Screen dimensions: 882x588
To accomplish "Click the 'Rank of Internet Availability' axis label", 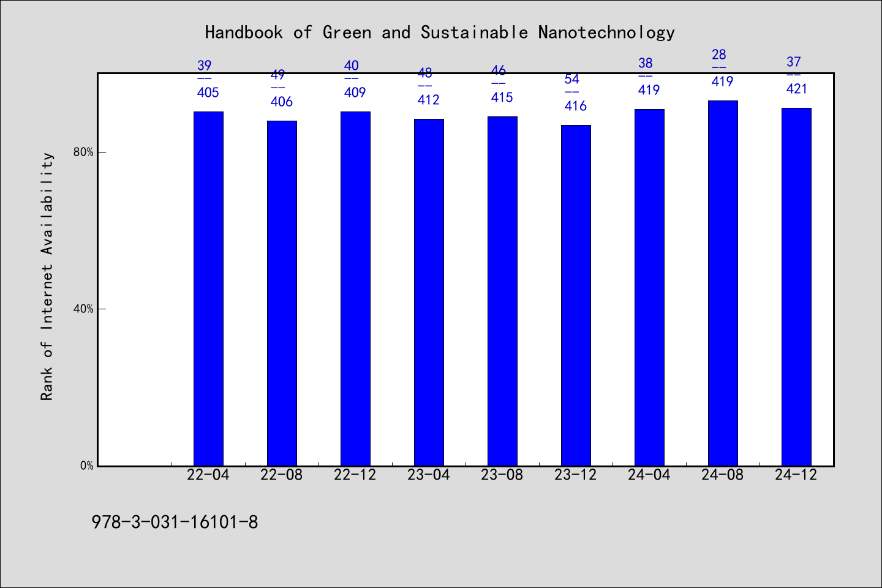I will (47, 277).
